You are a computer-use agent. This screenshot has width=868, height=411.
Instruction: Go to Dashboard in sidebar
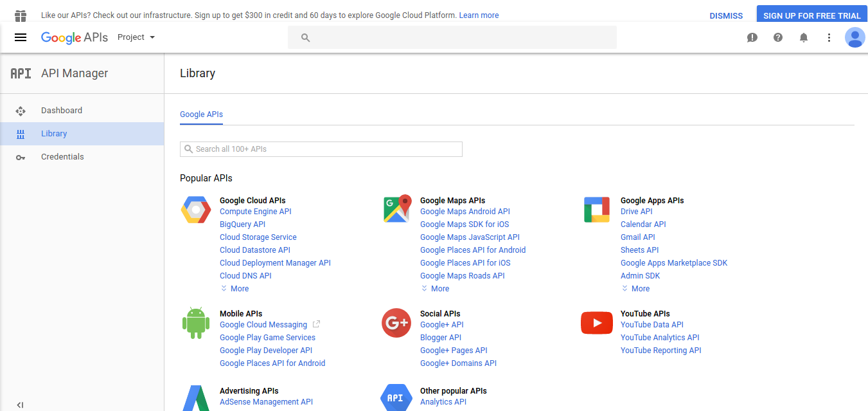[62, 111]
